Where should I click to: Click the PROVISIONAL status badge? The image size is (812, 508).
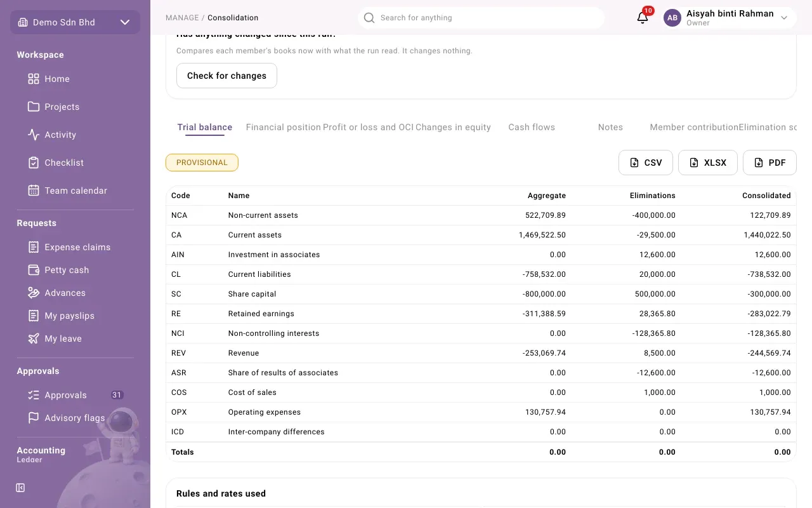point(202,163)
